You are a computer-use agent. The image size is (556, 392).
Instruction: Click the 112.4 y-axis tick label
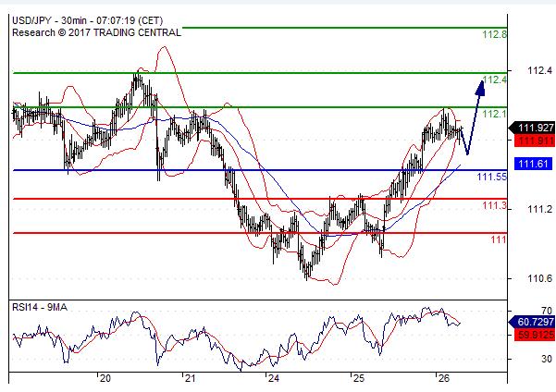pos(540,70)
